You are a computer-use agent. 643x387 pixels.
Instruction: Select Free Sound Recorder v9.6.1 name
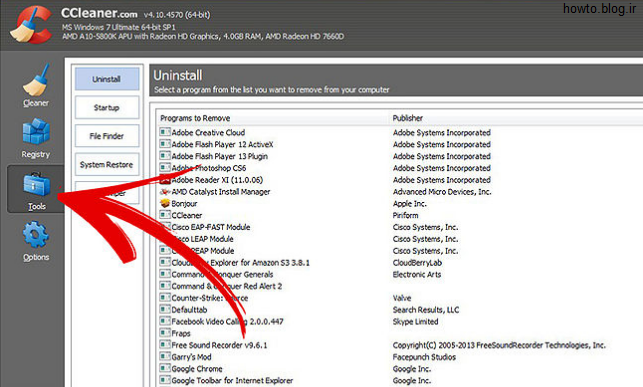pos(219,345)
